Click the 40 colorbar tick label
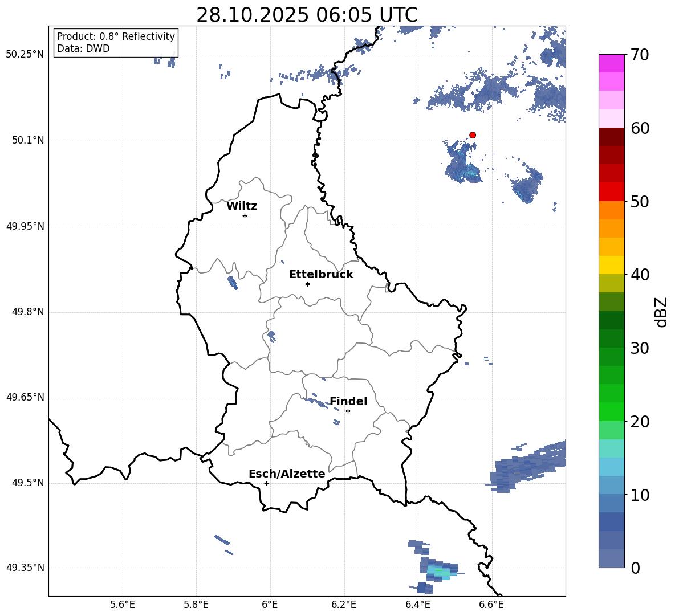The height and width of the screenshot is (616, 675). [640, 275]
